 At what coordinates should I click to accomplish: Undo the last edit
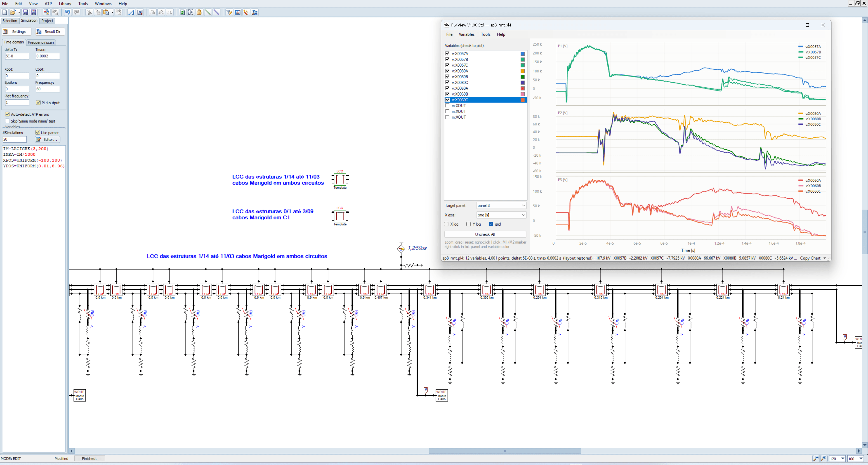pyautogui.click(x=68, y=12)
